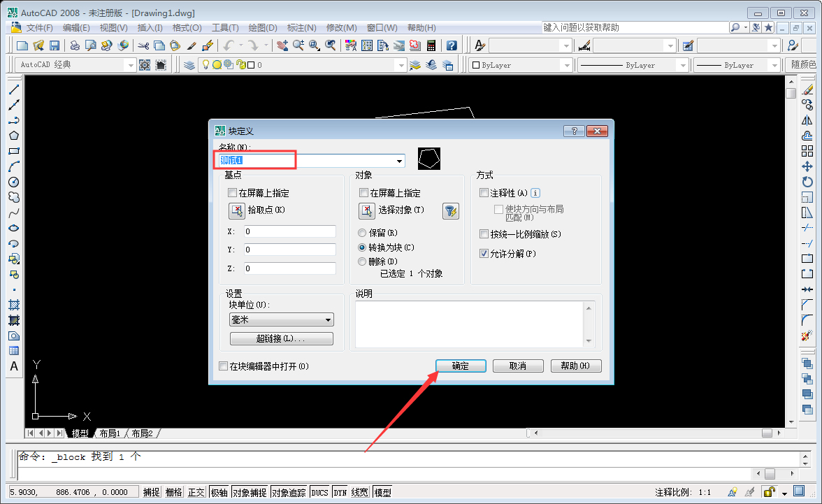Switch to the 布局1 tab
The image size is (822, 504).
110,433
